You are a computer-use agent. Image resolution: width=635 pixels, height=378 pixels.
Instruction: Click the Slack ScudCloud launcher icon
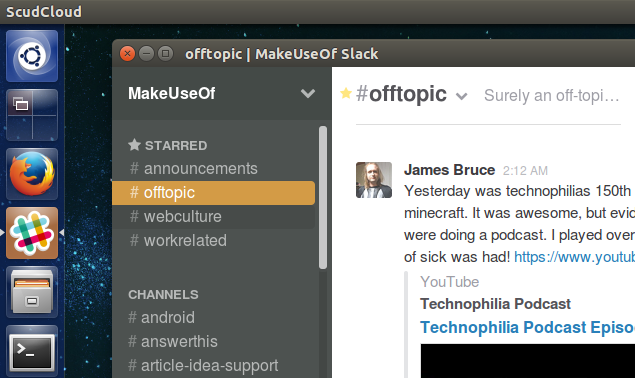click(32, 233)
